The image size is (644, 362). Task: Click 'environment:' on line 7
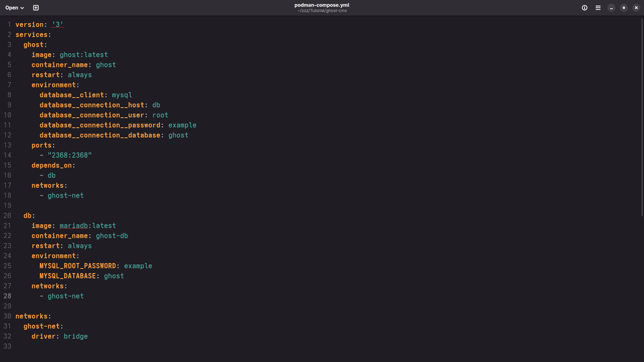56,85
